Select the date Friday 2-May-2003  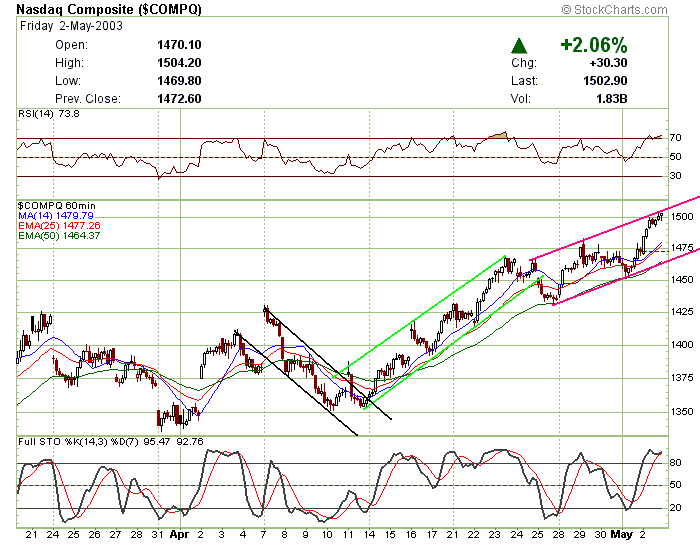pyautogui.click(x=71, y=26)
